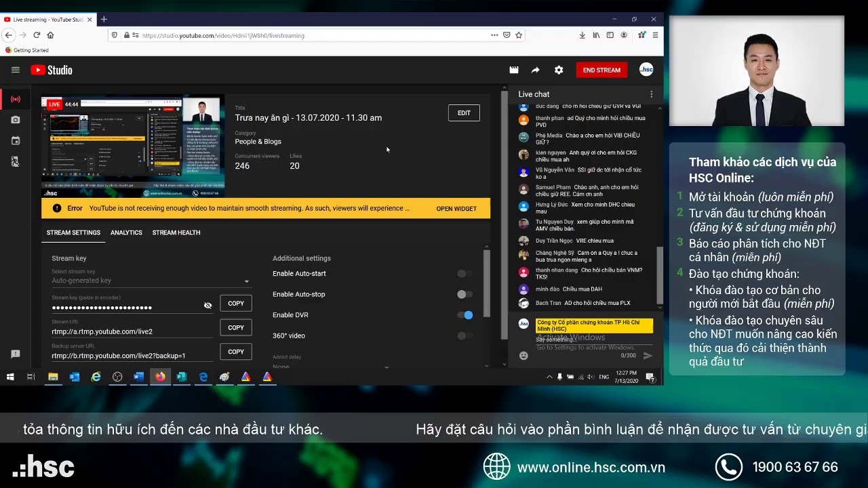The height and width of the screenshot is (488, 868).
Task: Toggle Enable Auto-stop switch
Action: pos(465,294)
